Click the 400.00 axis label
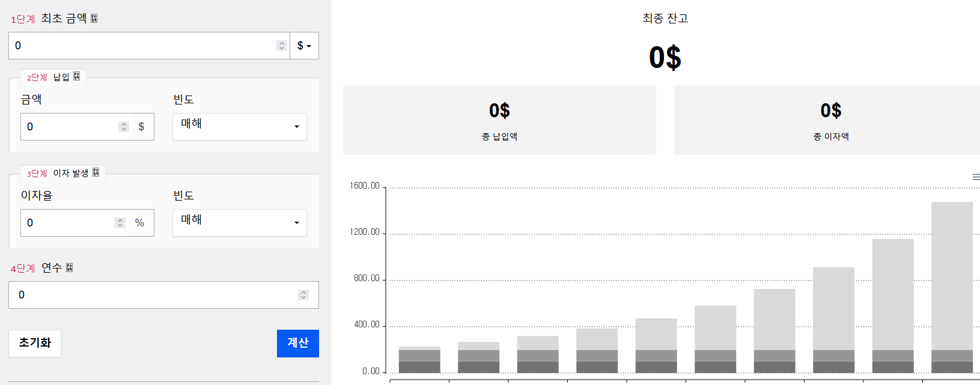Viewport: 980px width, 385px height. [x=367, y=324]
